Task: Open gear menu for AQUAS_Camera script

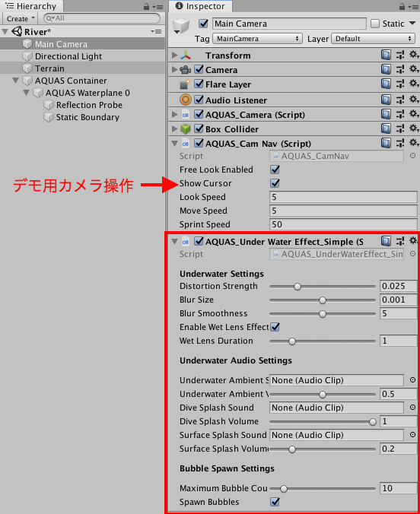Action: (x=413, y=114)
